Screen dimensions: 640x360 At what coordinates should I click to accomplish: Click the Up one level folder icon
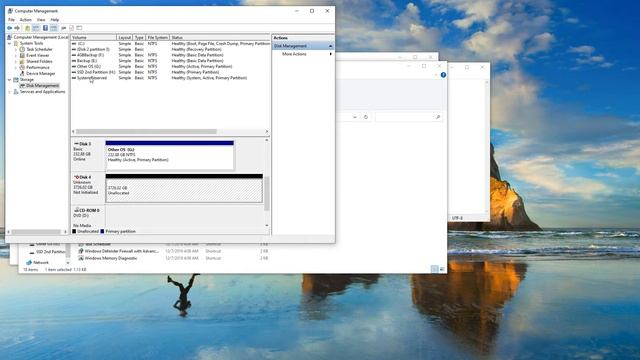click(x=27, y=28)
